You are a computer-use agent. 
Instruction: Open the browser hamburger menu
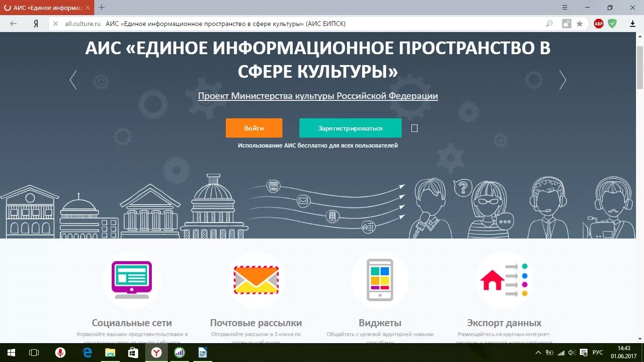[565, 8]
